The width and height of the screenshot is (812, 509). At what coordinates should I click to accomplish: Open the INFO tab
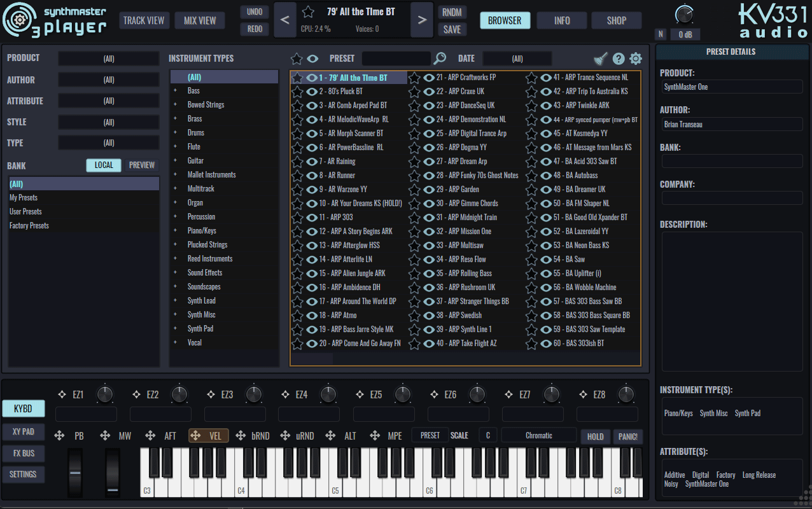tap(562, 20)
